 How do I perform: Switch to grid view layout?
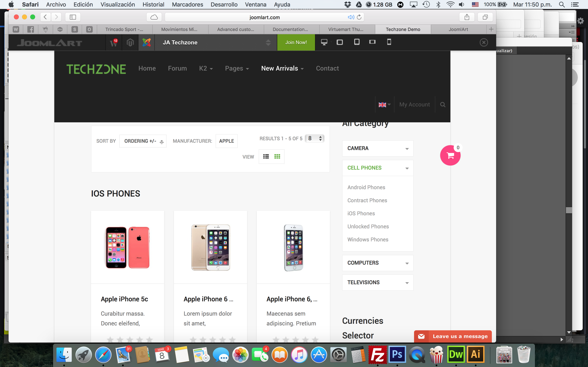coord(277,157)
